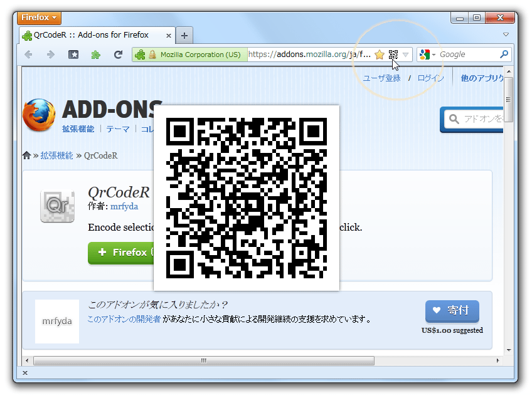Expand the list all tabs arrow
532x398 pixels.
click(x=506, y=34)
